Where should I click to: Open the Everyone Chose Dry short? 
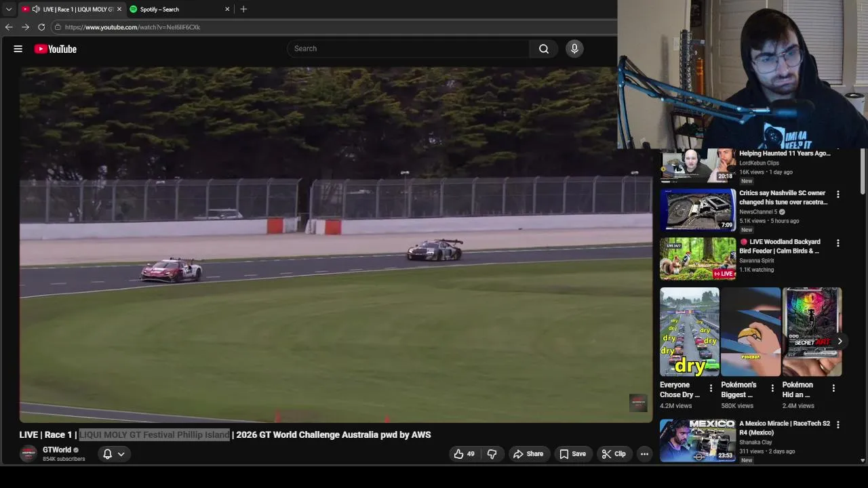[x=690, y=332]
